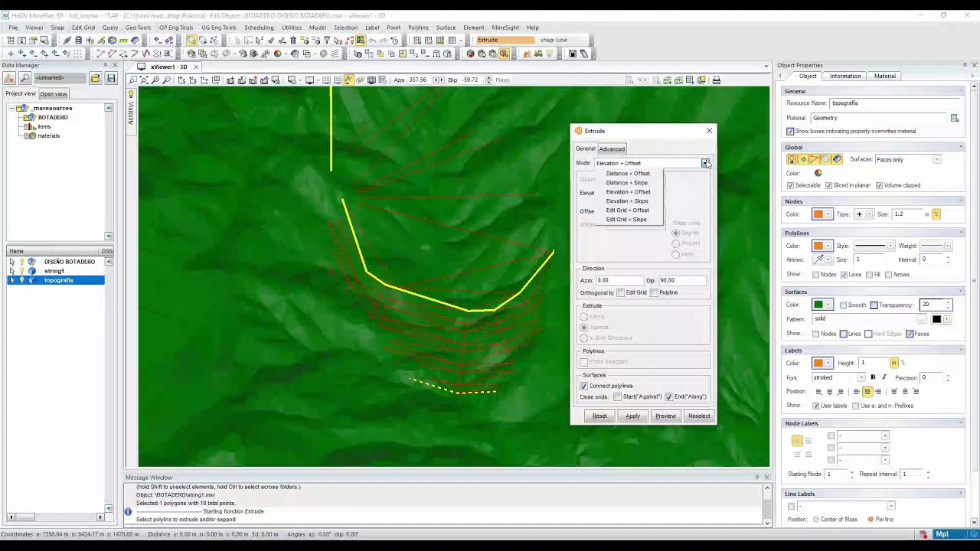Click the yellow percent icon in Nodes
Viewport: 980px width, 551px height.
click(x=936, y=214)
